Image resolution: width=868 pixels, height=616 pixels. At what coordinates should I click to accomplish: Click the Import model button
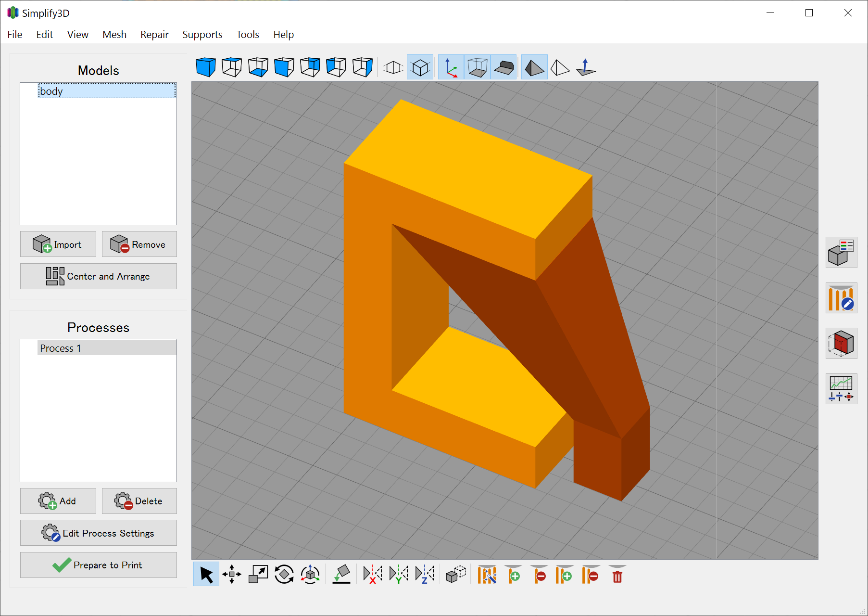tap(58, 244)
